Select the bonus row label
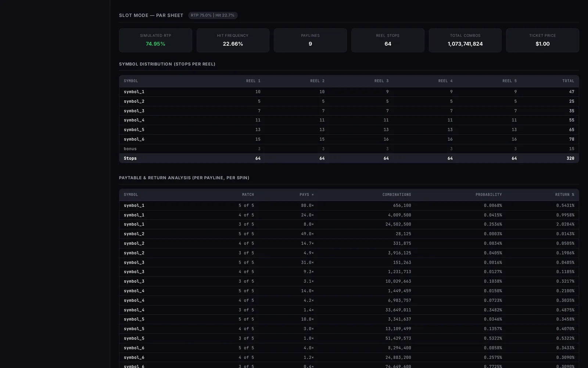 130,149
